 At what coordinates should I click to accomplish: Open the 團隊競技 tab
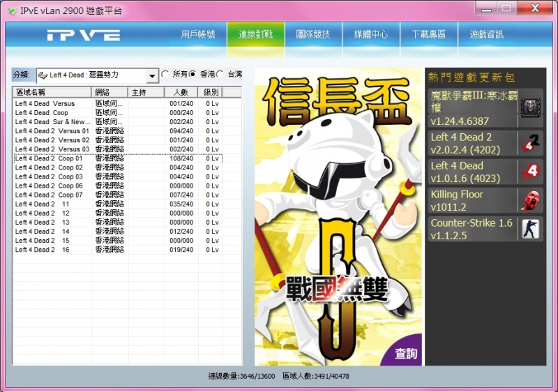pyautogui.click(x=313, y=34)
